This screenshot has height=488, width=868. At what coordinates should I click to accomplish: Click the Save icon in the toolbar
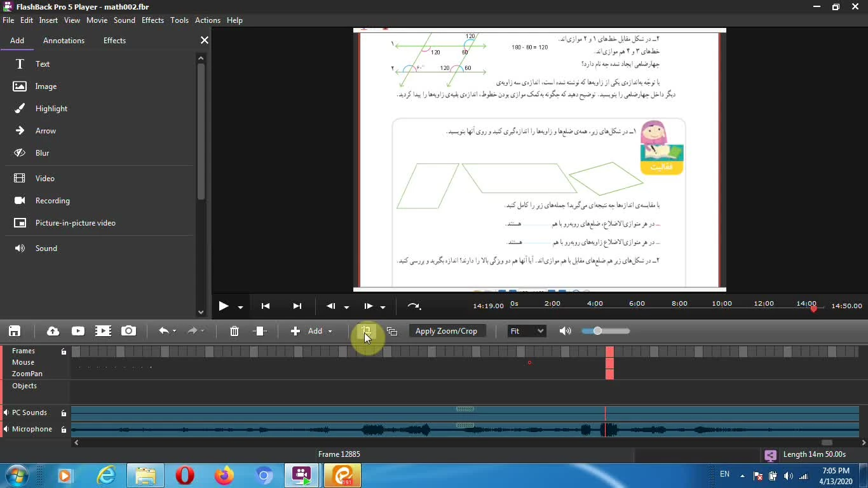point(15,331)
